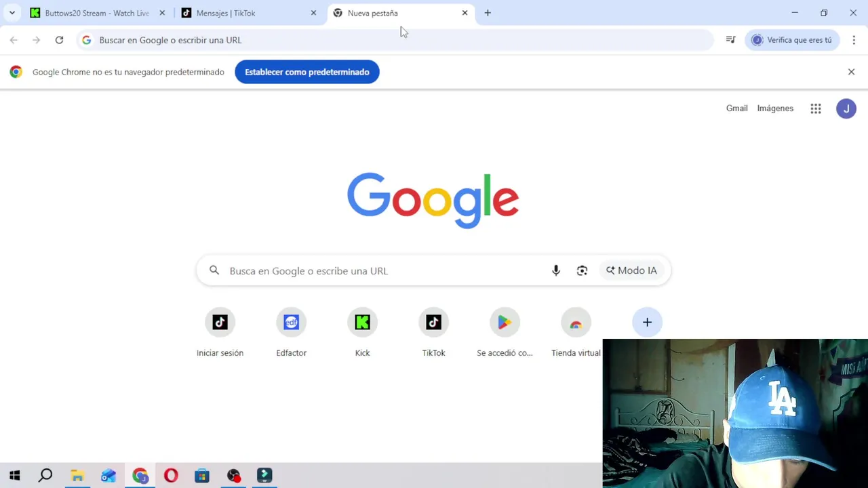Image resolution: width=868 pixels, height=488 pixels.
Task: Add a new shortcut with plus tile
Action: tap(647, 323)
